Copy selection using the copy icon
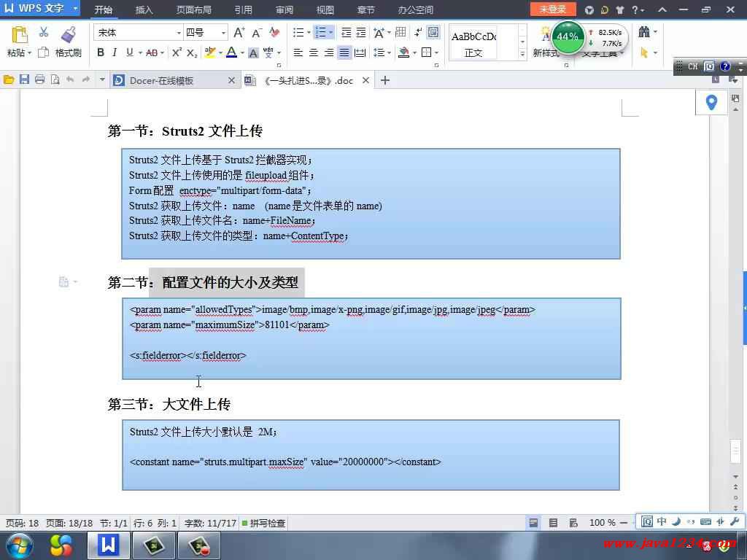Viewport: 747px width, 560px height. (43, 52)
